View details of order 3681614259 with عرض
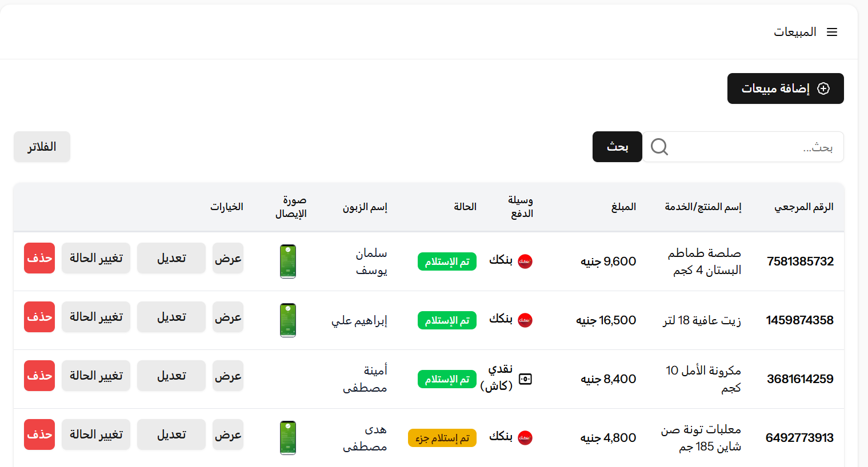 (x=228, y=376)
